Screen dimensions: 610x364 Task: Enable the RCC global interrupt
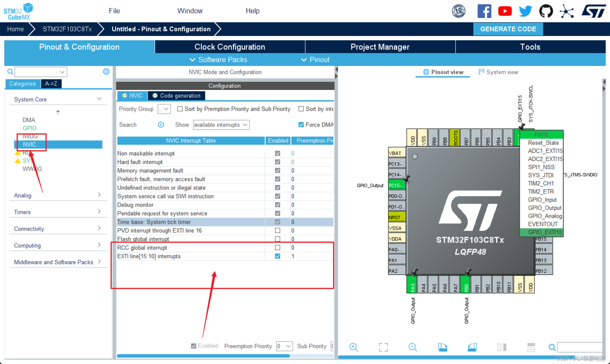point(277,248)
